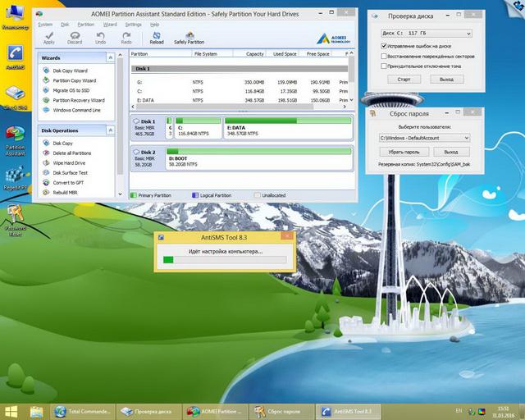Click the Redo toolbar icon
525x420 pixels.
pos(126,38)
